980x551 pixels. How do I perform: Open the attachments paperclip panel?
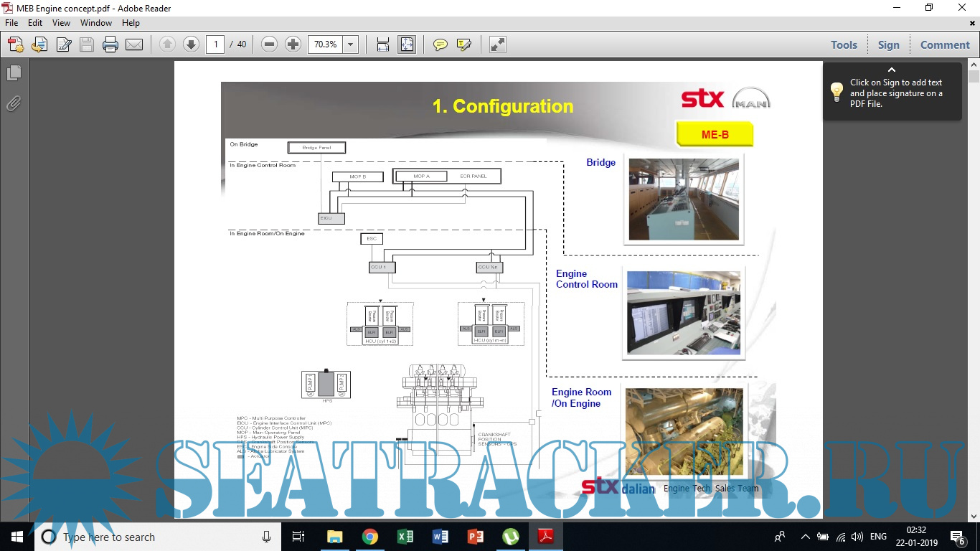pyautogui.click(x=14, y=103)
